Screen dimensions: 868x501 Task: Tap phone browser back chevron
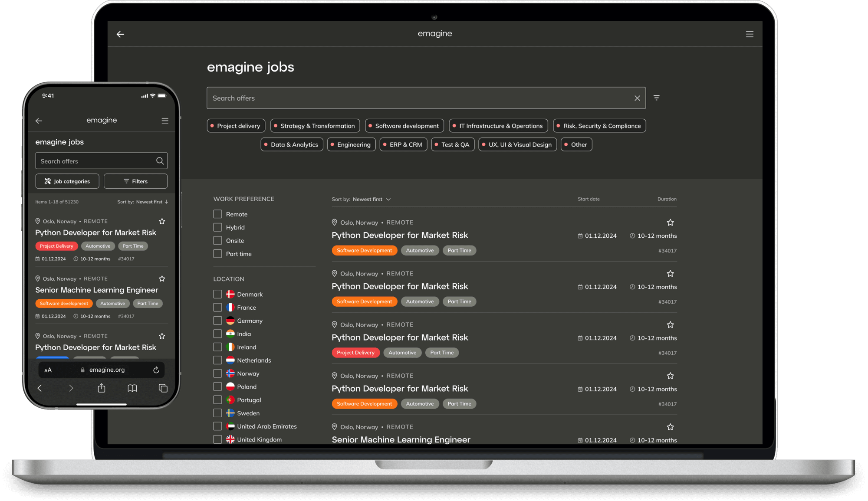point(39,388)
